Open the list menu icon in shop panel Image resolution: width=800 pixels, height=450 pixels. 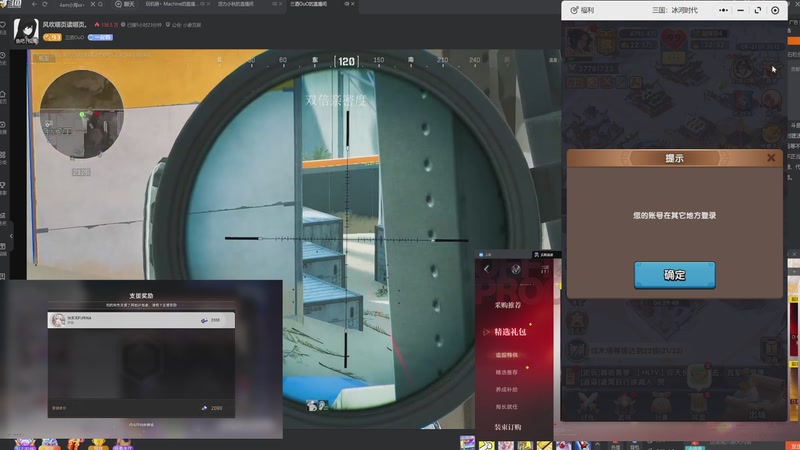pyautogui.click(x=545, y=269)
